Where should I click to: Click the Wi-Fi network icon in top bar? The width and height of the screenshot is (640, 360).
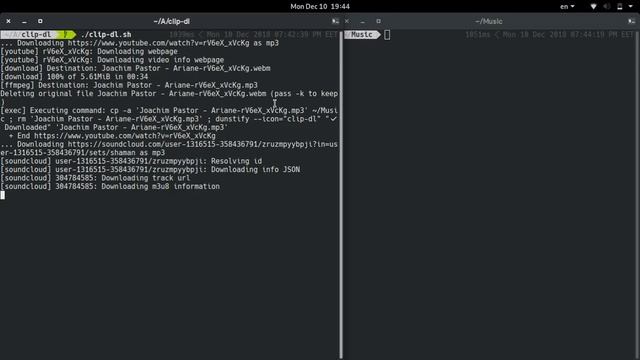click(593, 7)
